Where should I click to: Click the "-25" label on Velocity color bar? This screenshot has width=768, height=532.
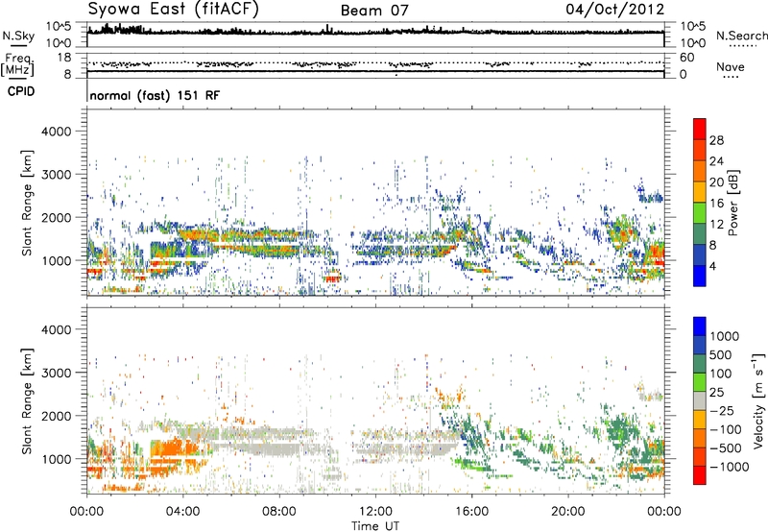point(721,410)
